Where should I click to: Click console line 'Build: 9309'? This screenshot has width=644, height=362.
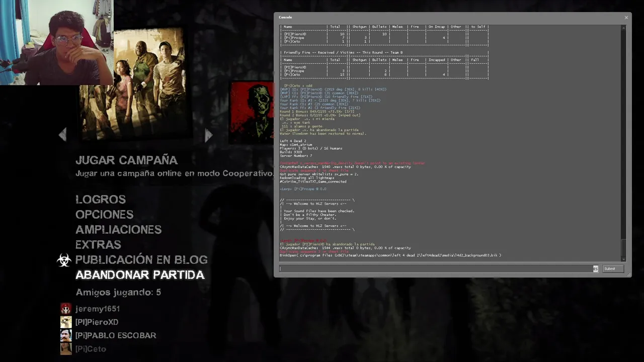click(291, 152)
